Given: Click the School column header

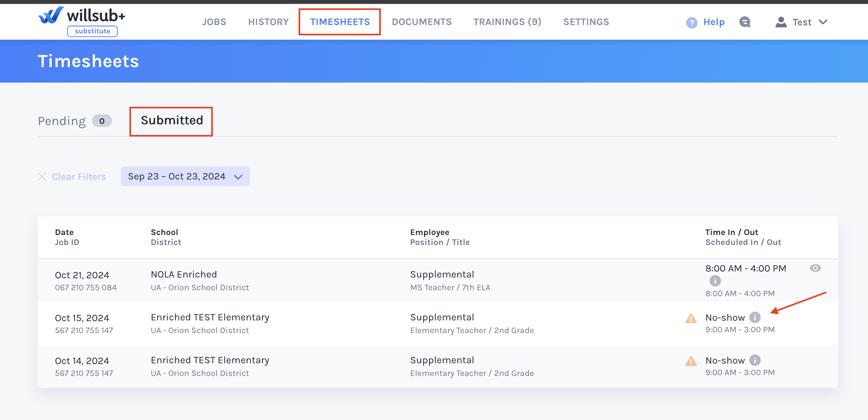Looking at the screenshot, I should tap(164, 232).
